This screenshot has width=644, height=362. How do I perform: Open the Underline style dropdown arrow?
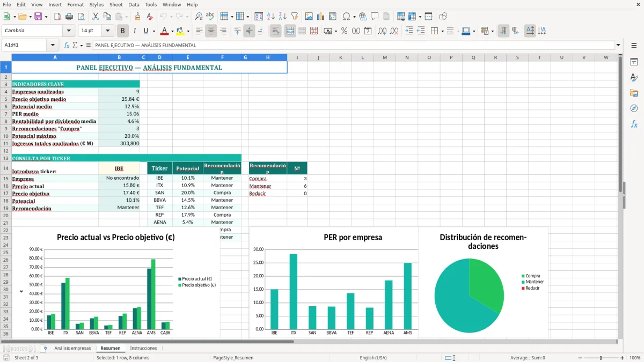(x=153, y=31)
